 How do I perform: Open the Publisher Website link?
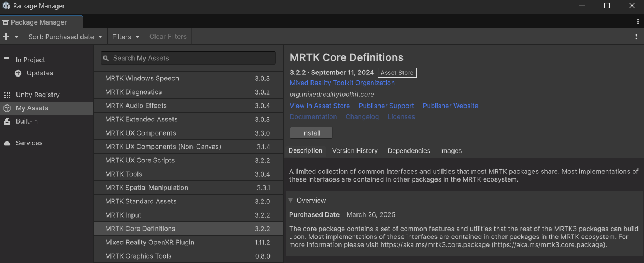pyautogui.click(x=451, y=106)
